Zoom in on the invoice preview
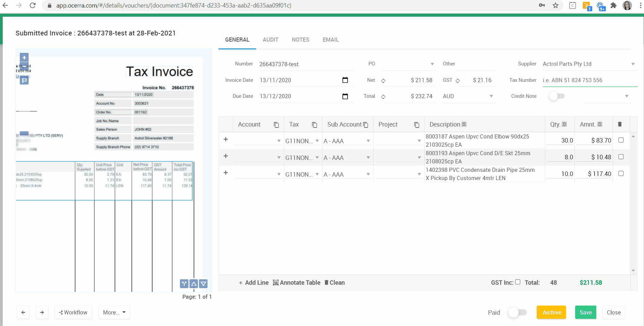The width and height of the screenshot is (644, 326). click(24, 57)
